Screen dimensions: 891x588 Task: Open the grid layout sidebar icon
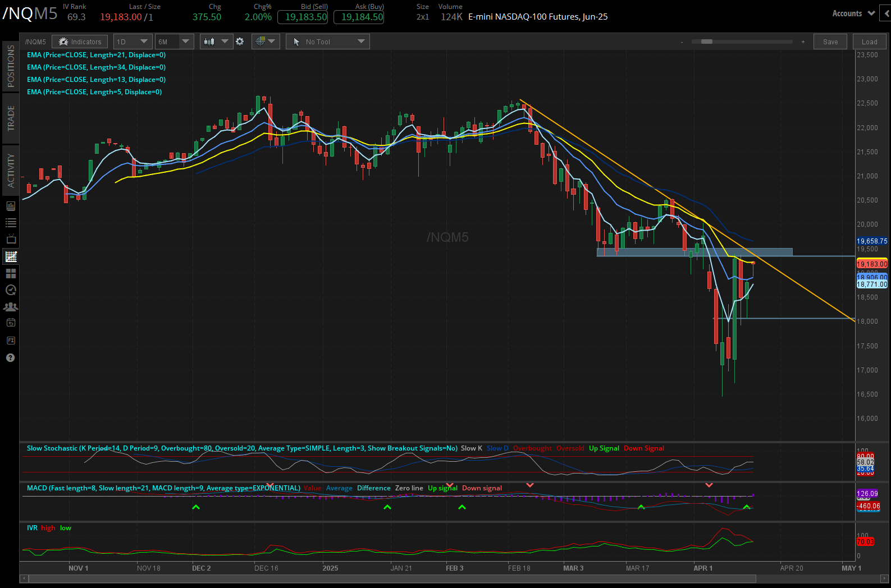coord(11,273)
